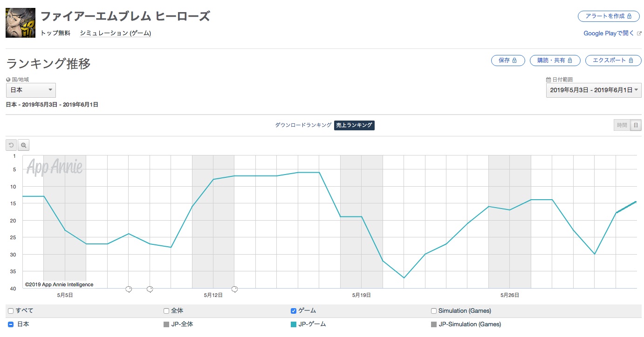Click the JP-Simulation (Games) gray swatch
Image resolution: width=644 pixels, height=337 pixels.
434,324
